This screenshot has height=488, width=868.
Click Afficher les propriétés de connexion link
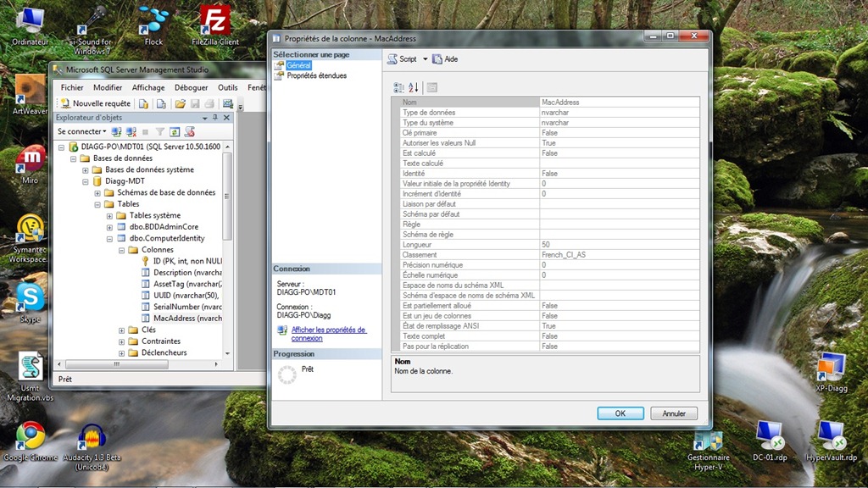(x=329, y=334)
